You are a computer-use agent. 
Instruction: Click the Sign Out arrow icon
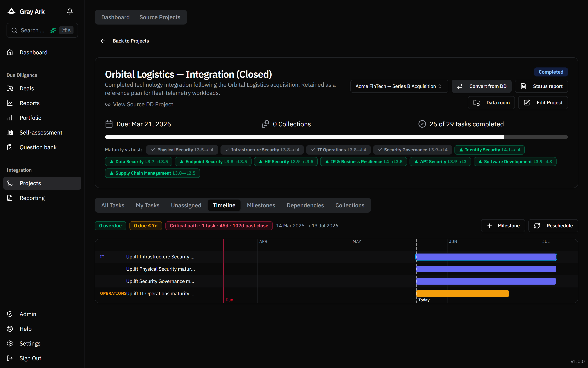coord(10,358)
